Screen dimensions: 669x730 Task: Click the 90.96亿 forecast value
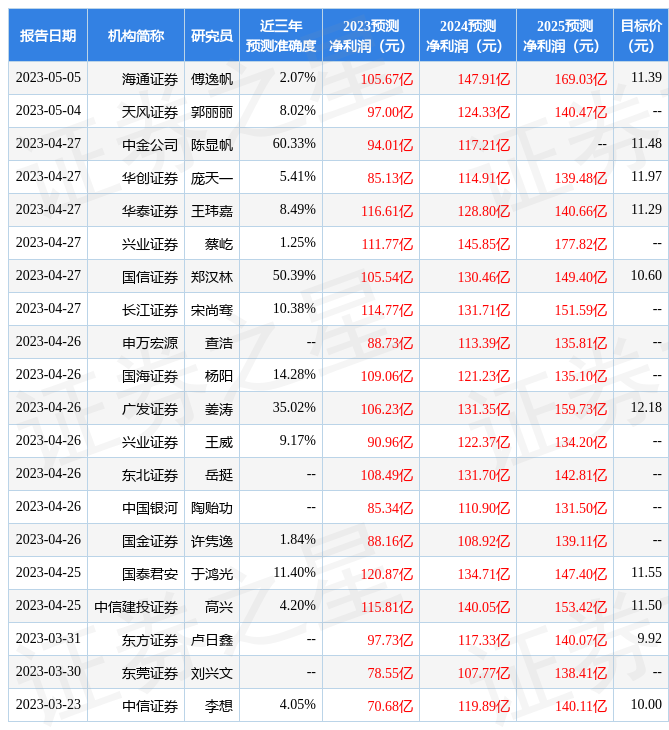point(390,442)
